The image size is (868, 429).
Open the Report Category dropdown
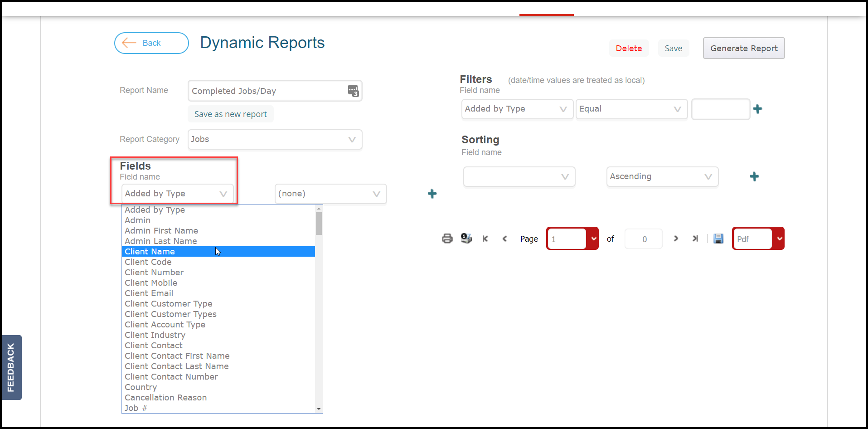pyautogui.click(x=275, y=139)
